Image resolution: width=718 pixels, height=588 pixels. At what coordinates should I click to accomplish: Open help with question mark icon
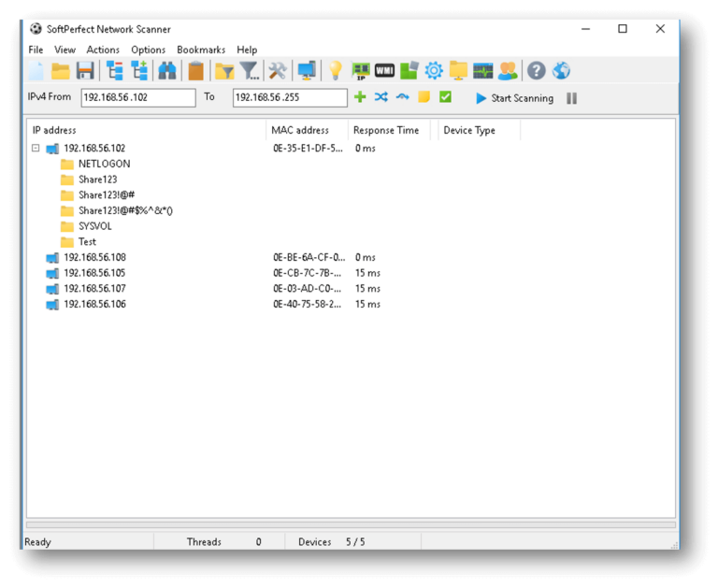coord(537,71)
